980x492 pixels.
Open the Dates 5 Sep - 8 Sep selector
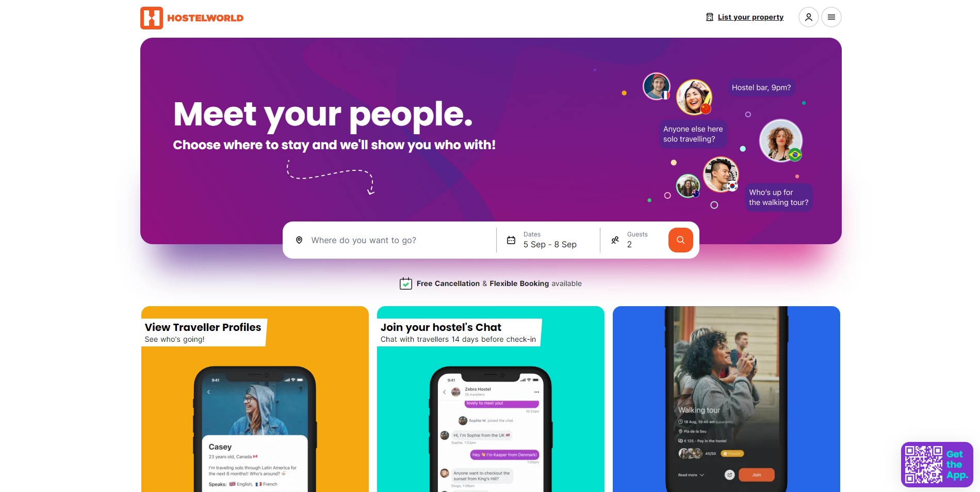548,240
